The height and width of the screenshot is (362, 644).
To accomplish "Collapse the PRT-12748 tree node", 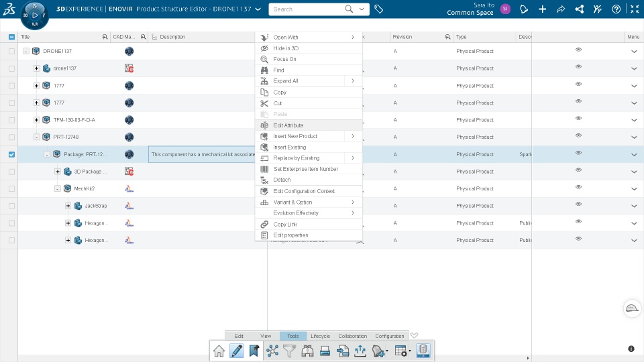I will tap(36, 137).
